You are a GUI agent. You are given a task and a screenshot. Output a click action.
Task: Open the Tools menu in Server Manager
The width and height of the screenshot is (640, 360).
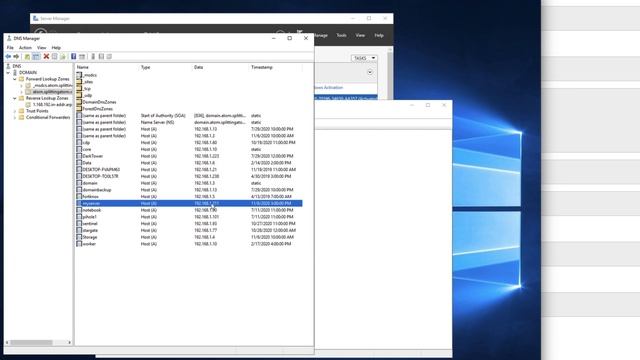pyautogui.click(x=341, y=36)
